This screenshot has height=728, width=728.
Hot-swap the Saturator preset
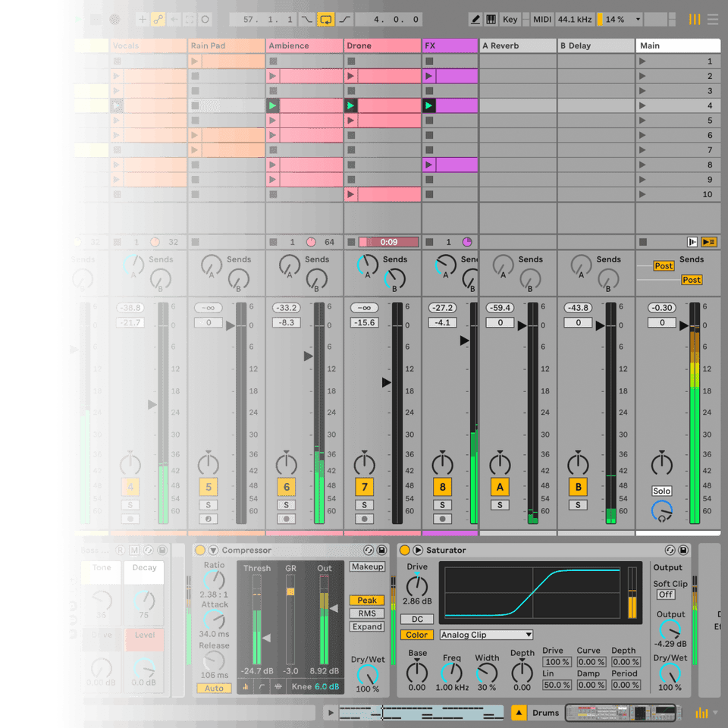(670, 550)
